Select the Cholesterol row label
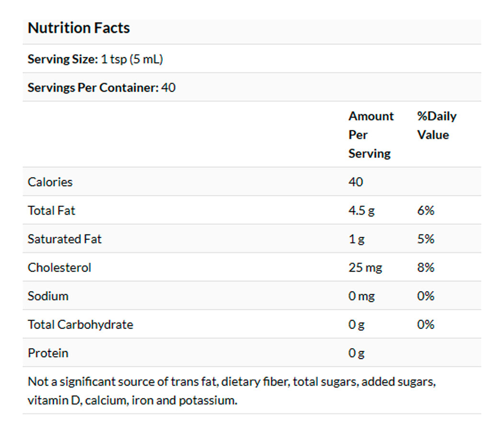 pyautogui.click(x=59, y=267)
